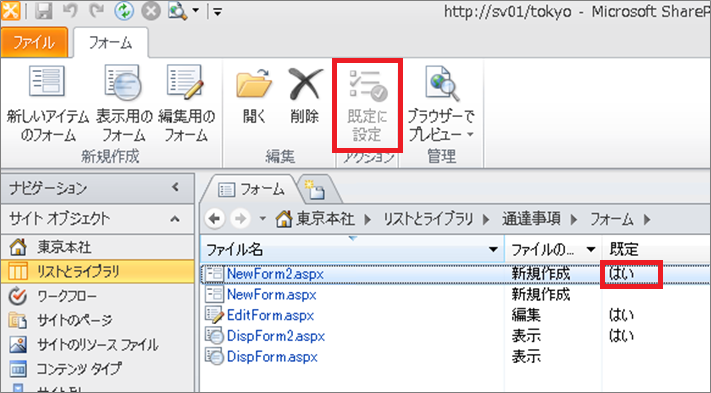Click the DispForm.aspx file icon
This screenshot has height=393, width=711.
[214, 356]
